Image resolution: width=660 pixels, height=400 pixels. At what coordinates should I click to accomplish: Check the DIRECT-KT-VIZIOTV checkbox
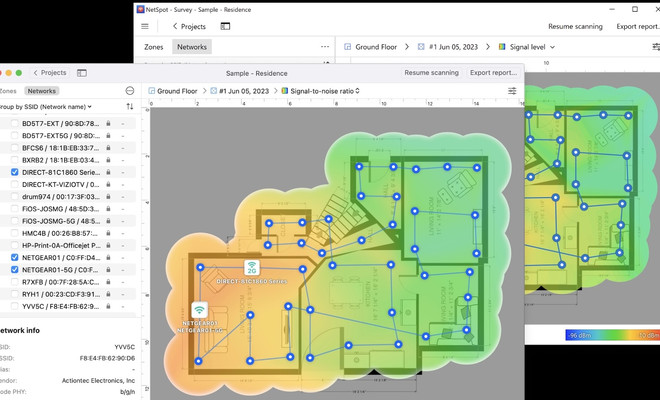[15, 184]
